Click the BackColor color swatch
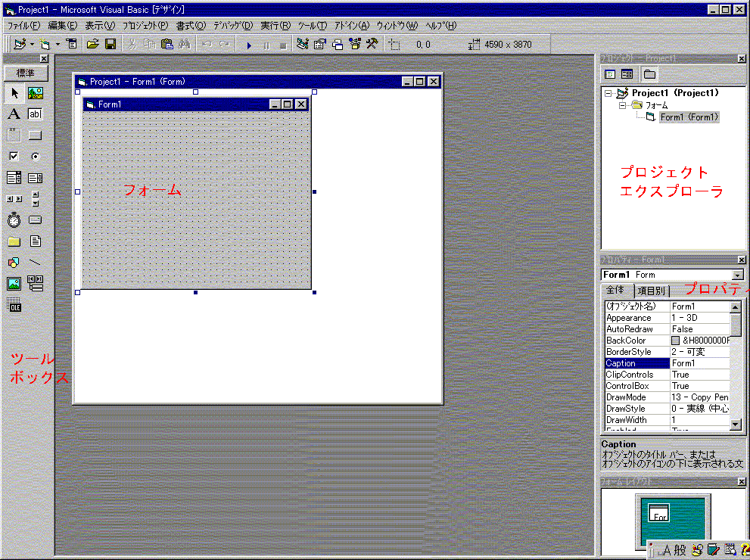Image resolution: width=750 pixels, height=560 pixels. point(675,341)
